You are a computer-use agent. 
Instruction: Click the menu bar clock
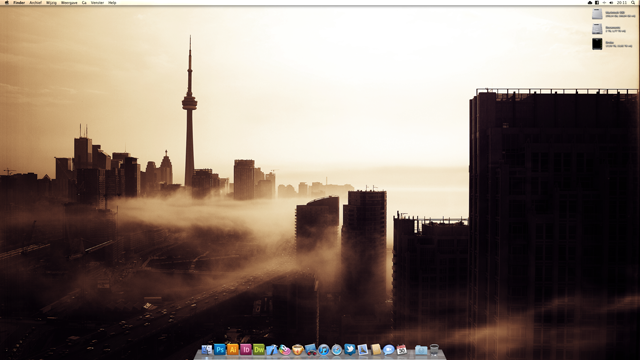622,2
